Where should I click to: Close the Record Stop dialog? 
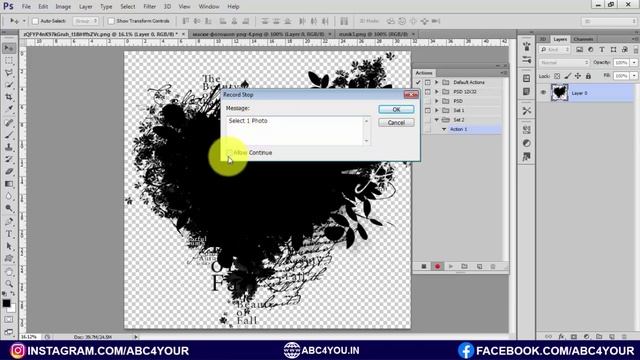[411, 95]
